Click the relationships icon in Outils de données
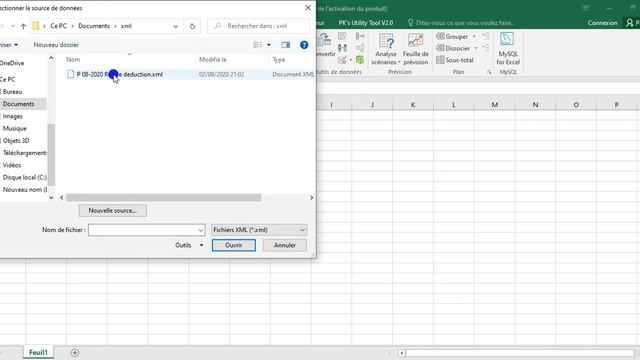The image size is (640, 360). coord(360,48)
